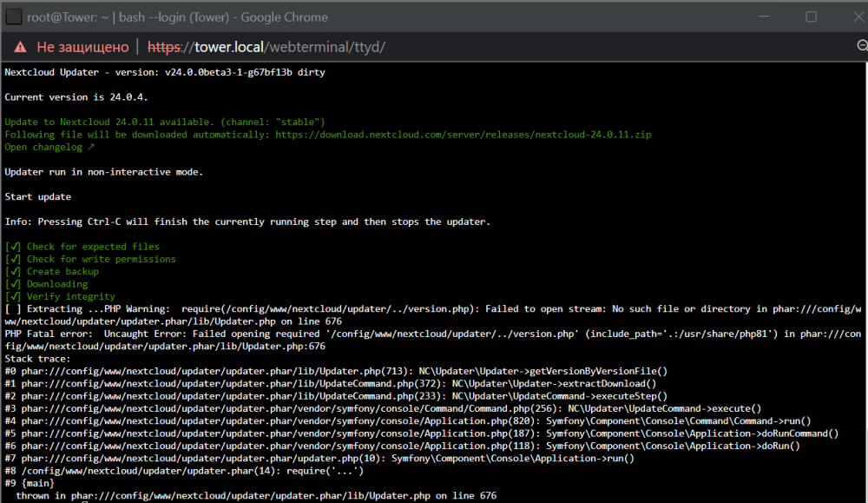Click the "Verify integrity" step line
The width and height of the screenshot is (868, 503).
pos(60,296)
